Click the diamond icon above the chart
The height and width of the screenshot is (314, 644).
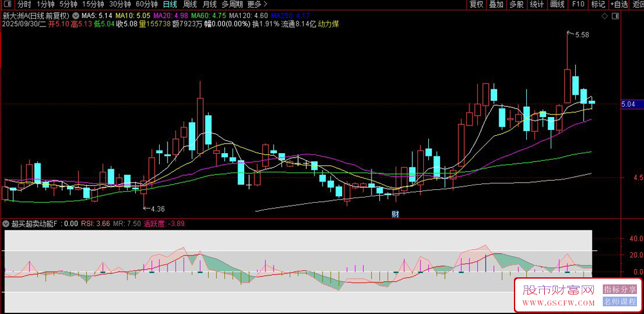(x=603, y=14)
